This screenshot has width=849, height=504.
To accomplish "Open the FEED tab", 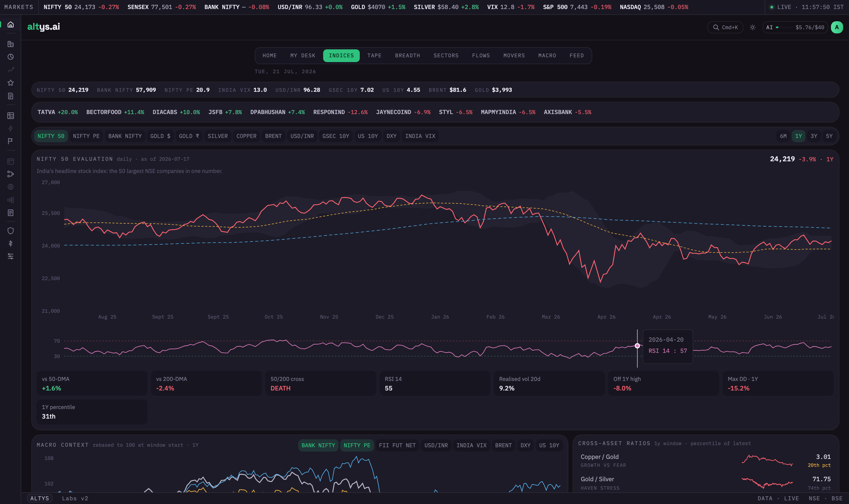I will 577,56.
